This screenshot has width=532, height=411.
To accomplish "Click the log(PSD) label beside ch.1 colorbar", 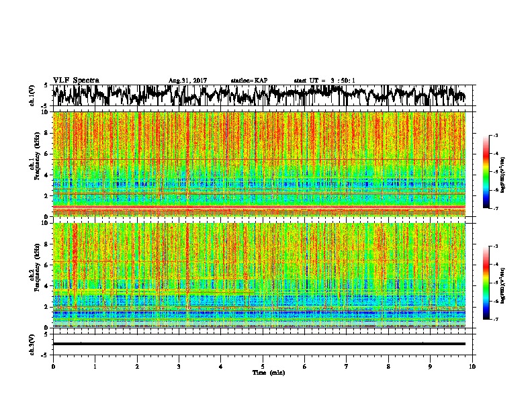I will click(x=504, y=175).
